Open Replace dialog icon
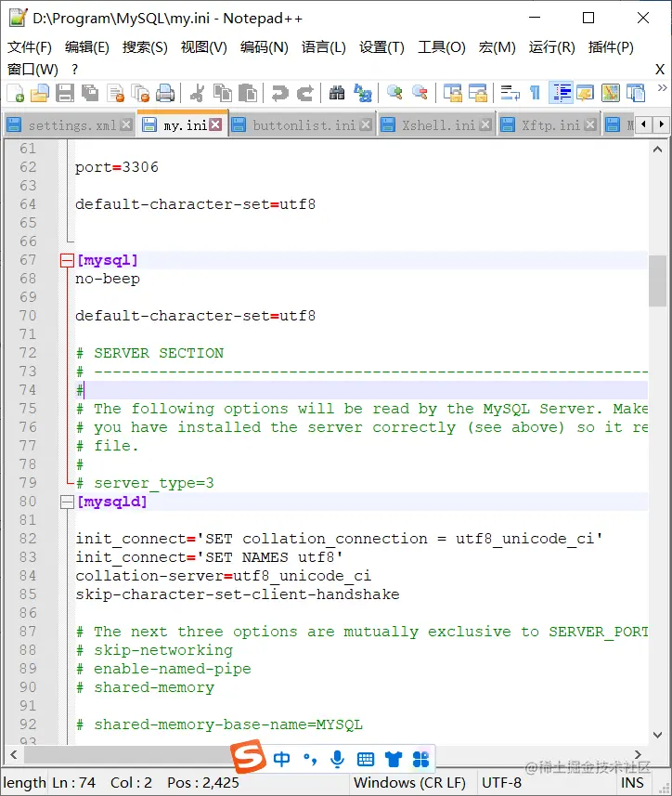The image size is (672, 796). [x=362, y=94]
